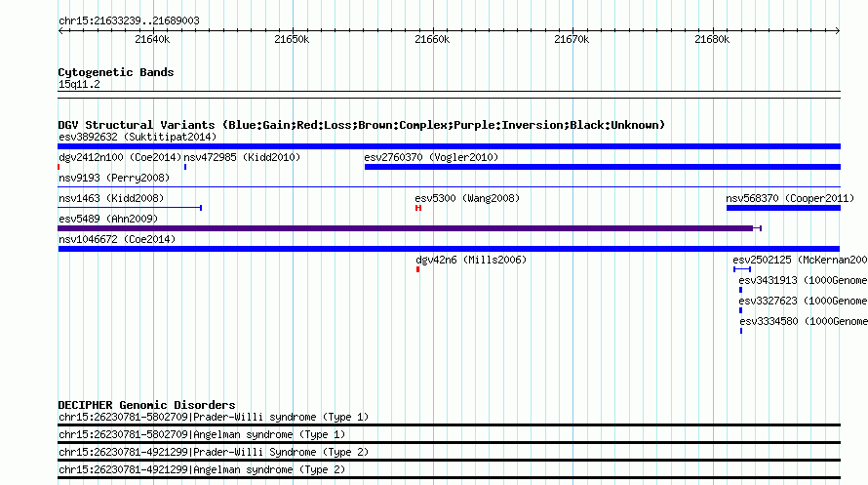
Task: Open esv2760370 (Vogler2010) variant label
Action: (431, 157)
